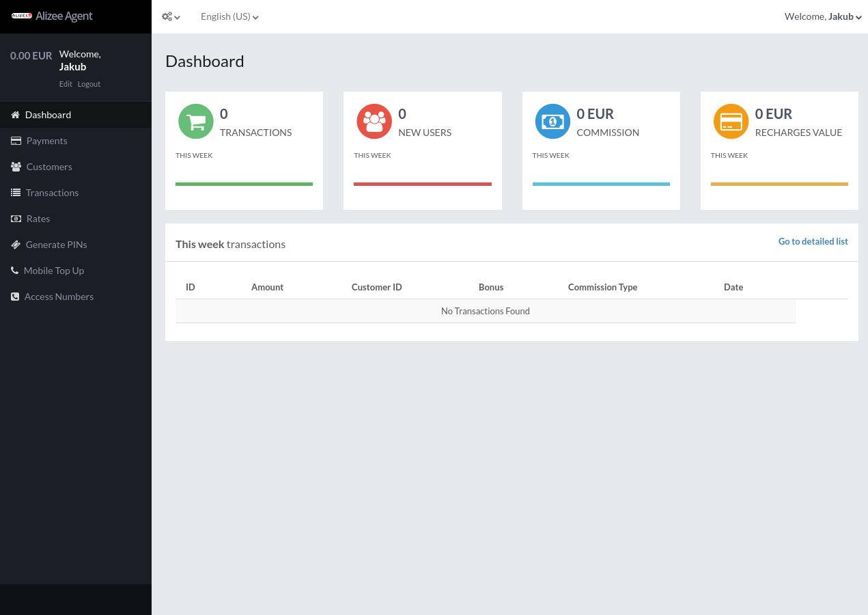Click the Customer ID column header
Viewport: 868px width, 615px height.
pyautogui.click(x=376, y=287)
